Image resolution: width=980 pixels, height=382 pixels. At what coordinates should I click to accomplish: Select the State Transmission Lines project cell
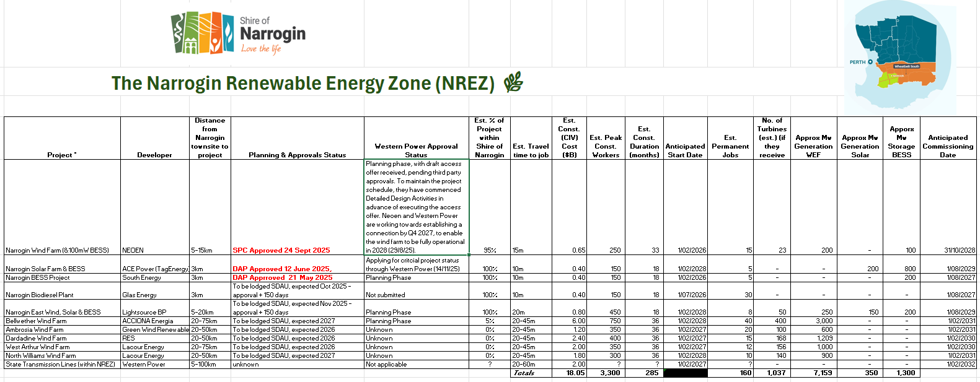click(60, 364)
